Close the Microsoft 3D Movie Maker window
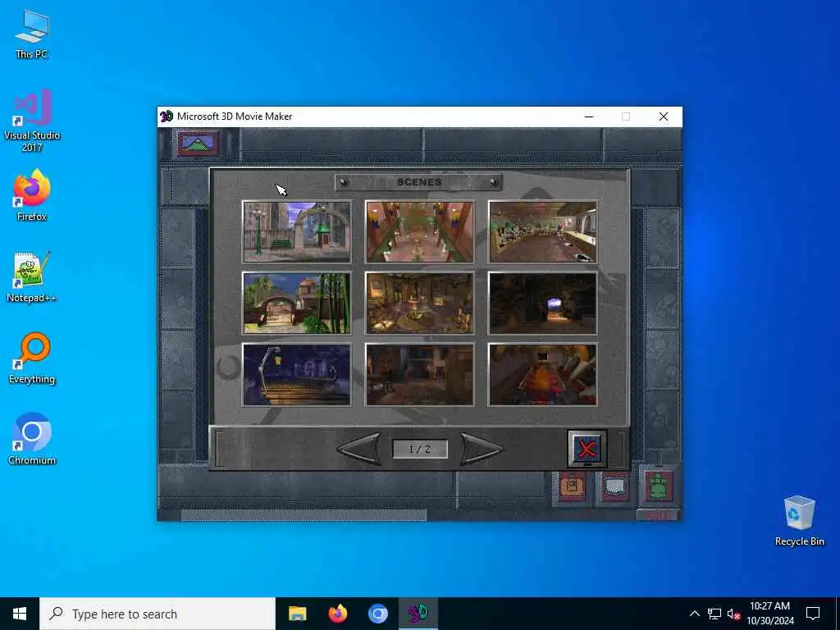840x630 pixels. 663,116
